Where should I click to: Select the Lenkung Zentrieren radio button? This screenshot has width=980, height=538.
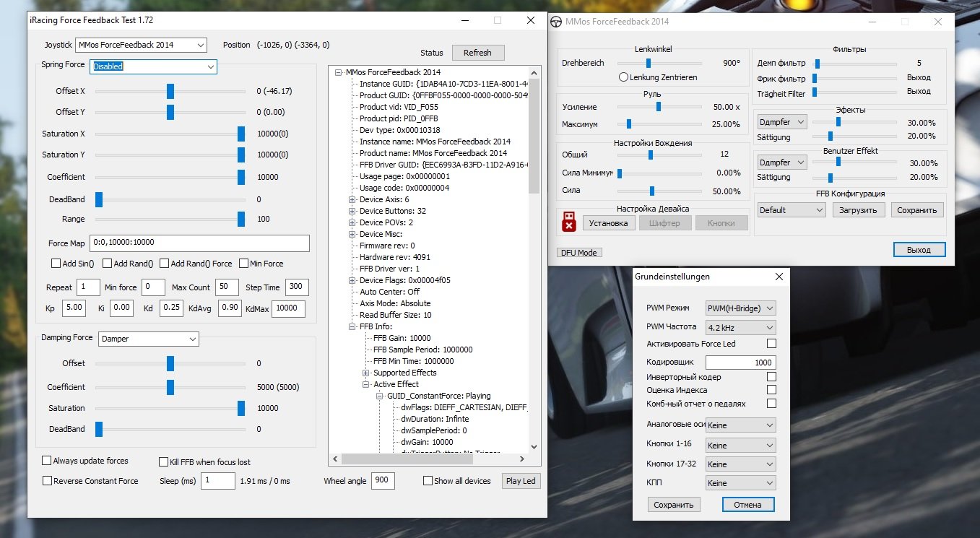click(x=623, y=77)
